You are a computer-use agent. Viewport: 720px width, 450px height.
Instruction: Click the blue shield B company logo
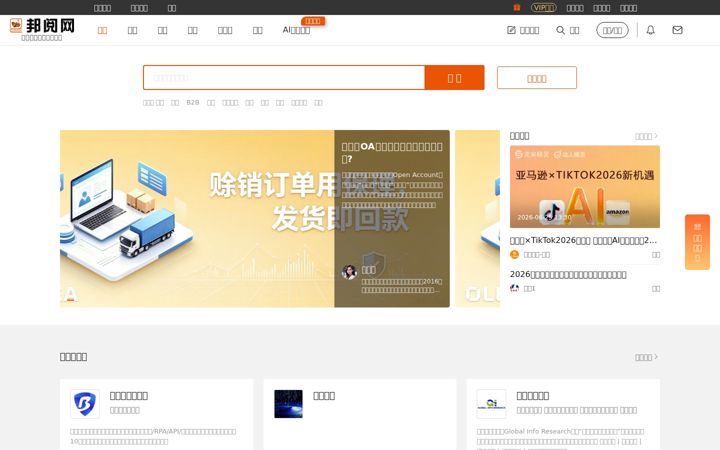pos(85,404)
